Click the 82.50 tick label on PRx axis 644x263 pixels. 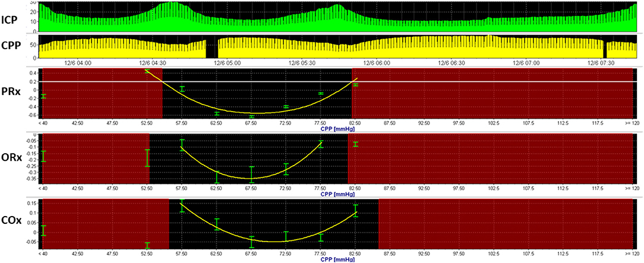[355, 123]
